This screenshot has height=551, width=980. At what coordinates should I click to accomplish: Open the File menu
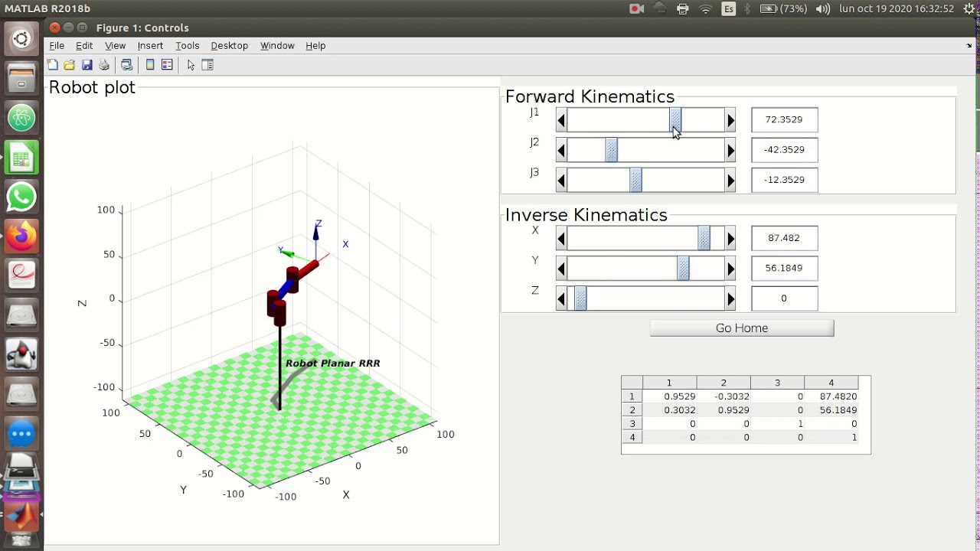[x=57, y=46]
